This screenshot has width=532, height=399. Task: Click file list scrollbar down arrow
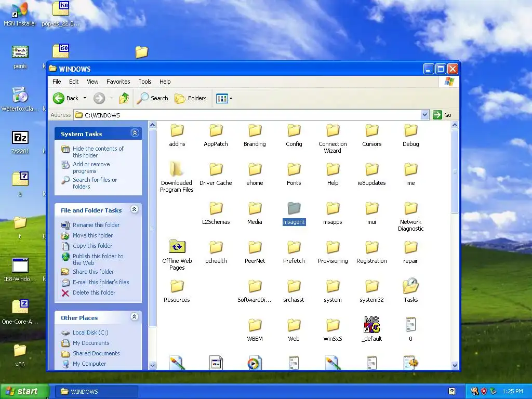455,365
